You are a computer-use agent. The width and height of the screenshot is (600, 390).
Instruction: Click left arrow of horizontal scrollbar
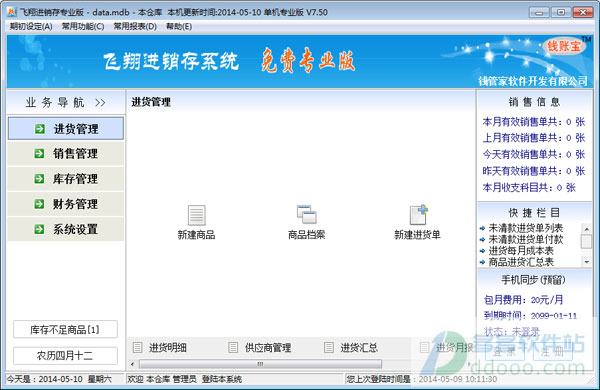click(133, 364)
